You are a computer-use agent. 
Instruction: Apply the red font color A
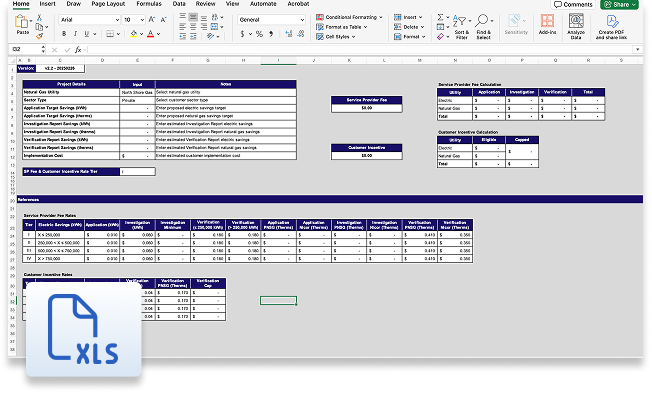(151, 34)
